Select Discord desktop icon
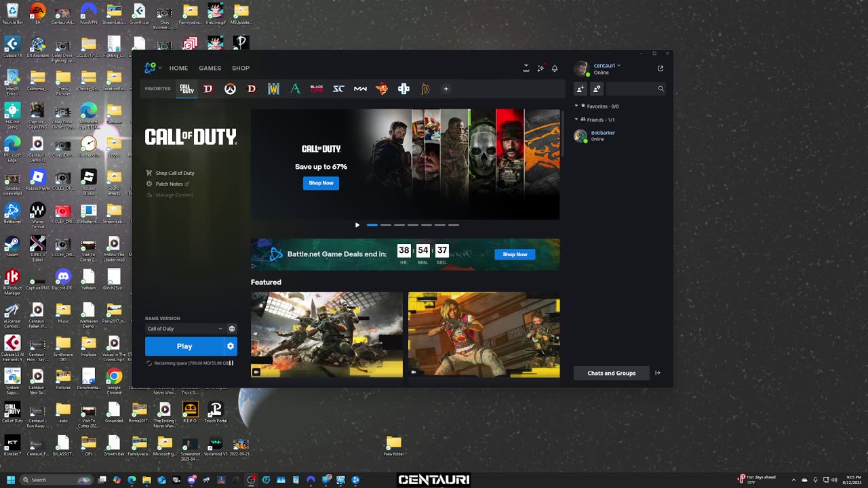868x488 pixels. coord(63,279)
